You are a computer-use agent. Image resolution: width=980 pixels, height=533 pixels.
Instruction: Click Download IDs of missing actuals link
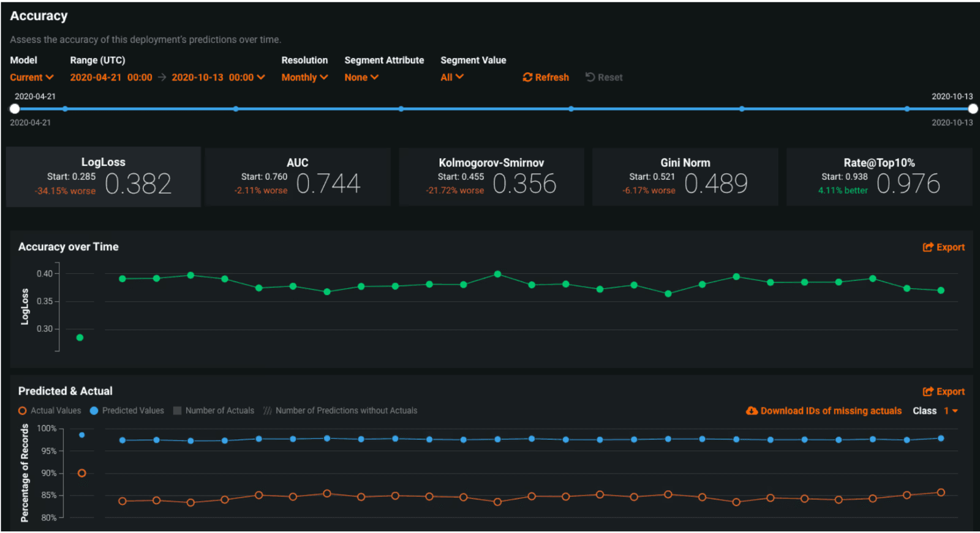[831, 411]
